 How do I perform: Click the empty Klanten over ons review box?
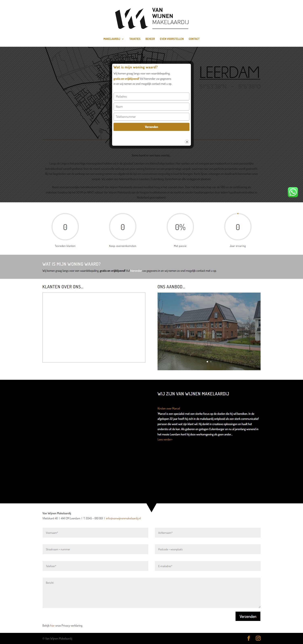tap(94, 328)
